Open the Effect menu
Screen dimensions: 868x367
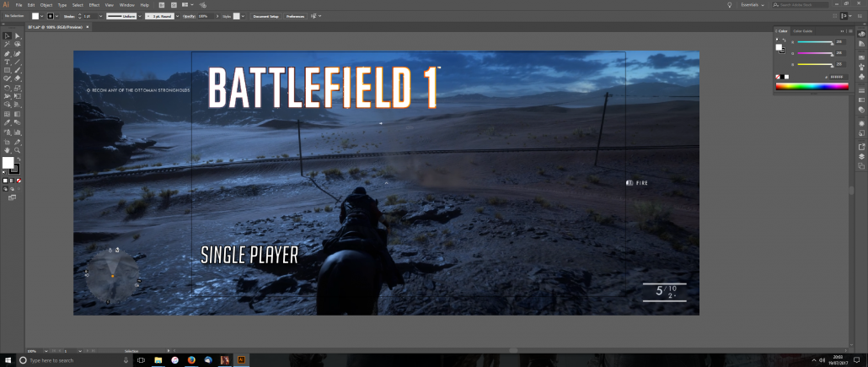click(x=94, y=5)
